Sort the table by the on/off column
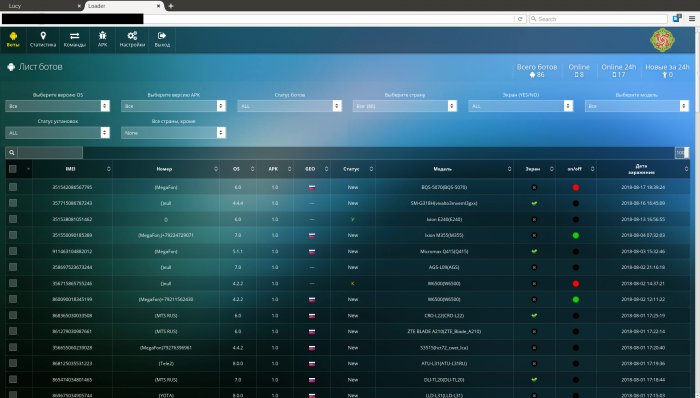Viewport: 700px width, 398px height. click(576, 169)
